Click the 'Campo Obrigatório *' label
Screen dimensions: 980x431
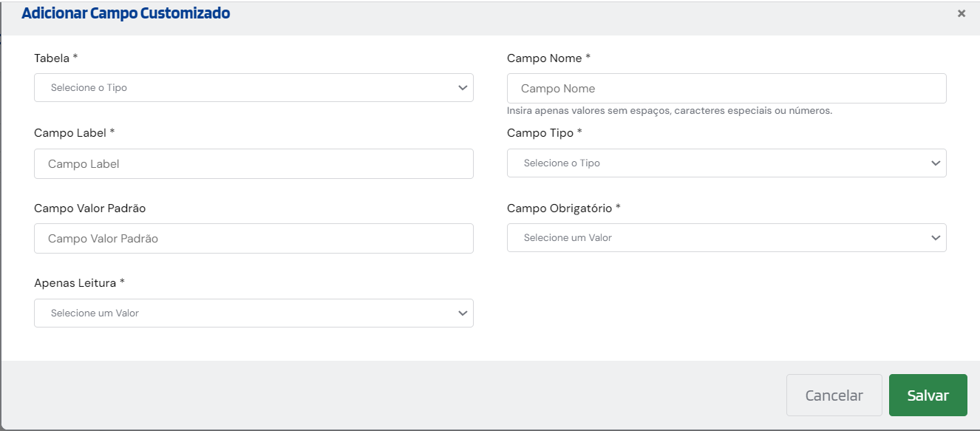(563, 208)
